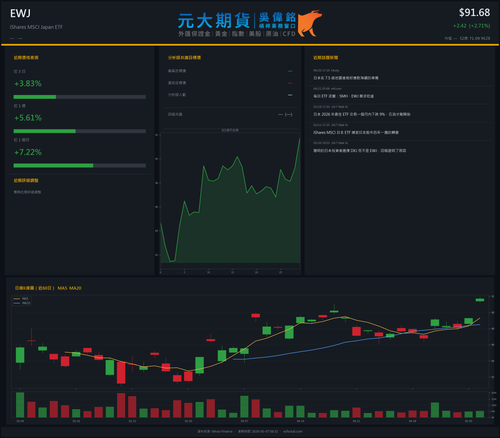Click the 52-week range text 71.09 94.28
This screenshot has width=500, height=438.
pos(475,38)
